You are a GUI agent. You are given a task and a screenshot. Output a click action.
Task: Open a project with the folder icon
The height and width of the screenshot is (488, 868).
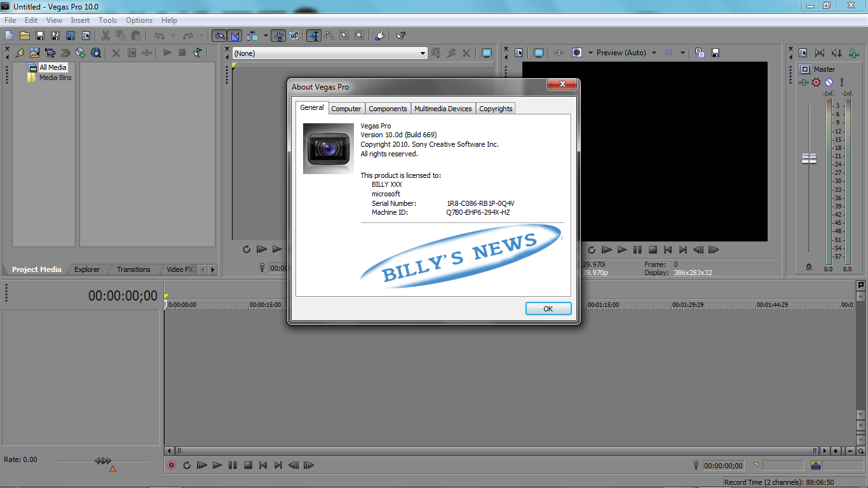point(24,36)
